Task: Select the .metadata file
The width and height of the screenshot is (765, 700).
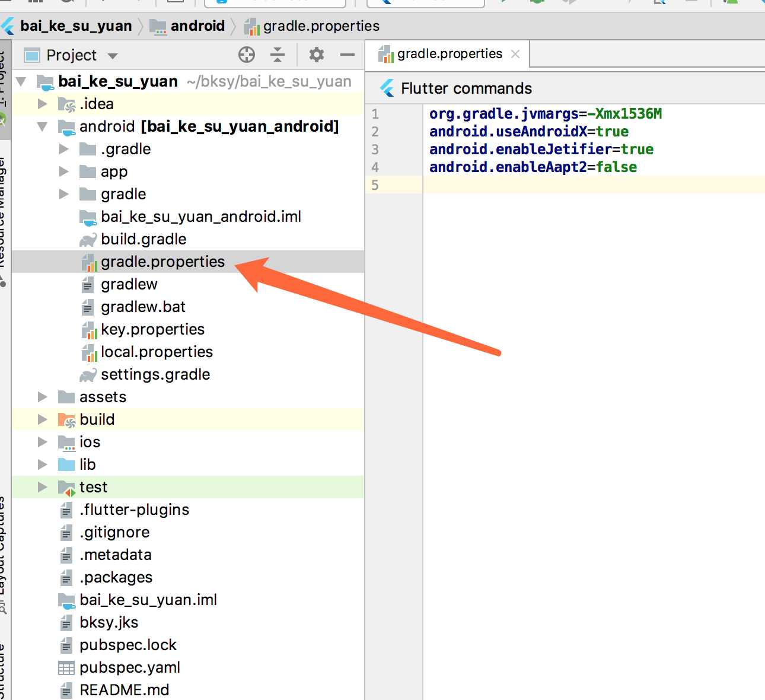Action: 116,555
